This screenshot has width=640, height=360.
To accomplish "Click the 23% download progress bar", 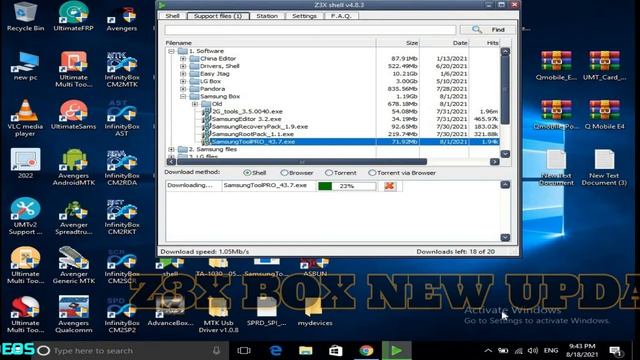I will [347, 186].
